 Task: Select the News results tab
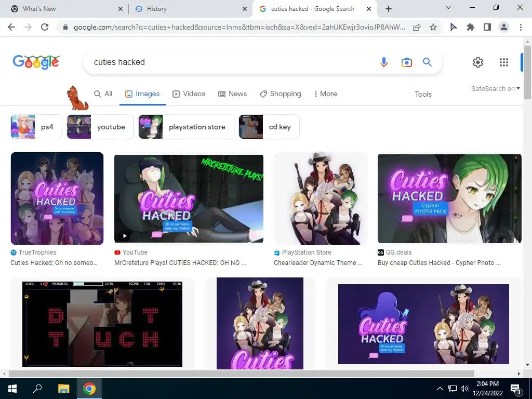(232, 94)
